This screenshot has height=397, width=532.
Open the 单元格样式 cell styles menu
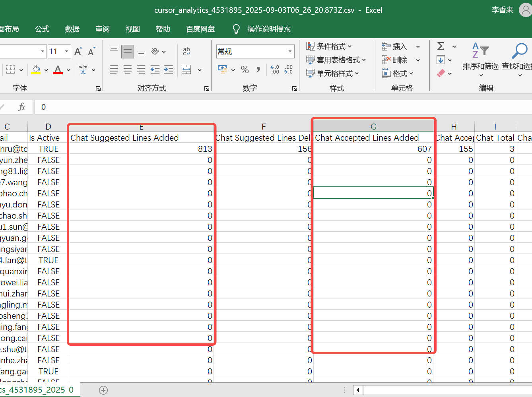point(332,74)
